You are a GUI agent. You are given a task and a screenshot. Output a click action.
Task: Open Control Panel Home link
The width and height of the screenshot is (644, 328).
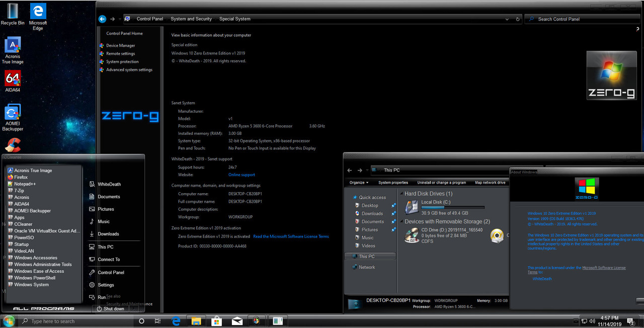[124, 34]
